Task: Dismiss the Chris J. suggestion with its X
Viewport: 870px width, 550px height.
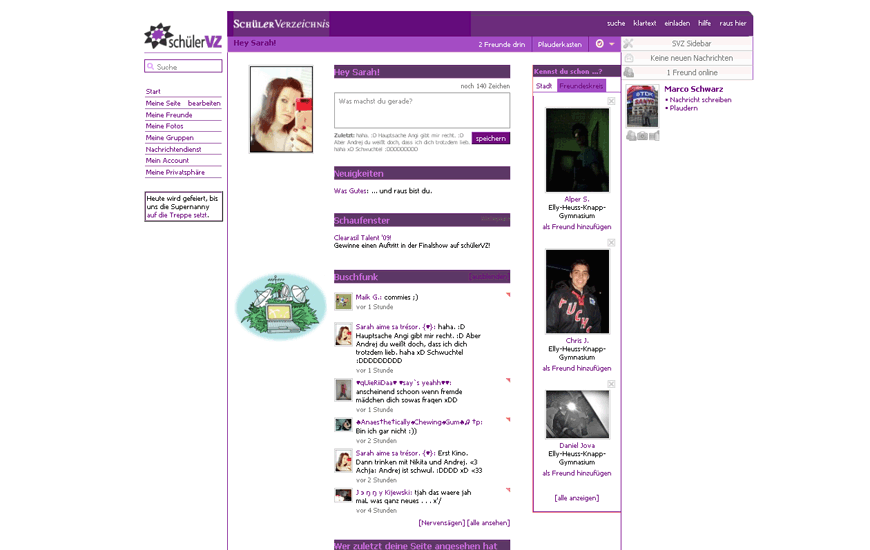Action: [x=611, y=243]
